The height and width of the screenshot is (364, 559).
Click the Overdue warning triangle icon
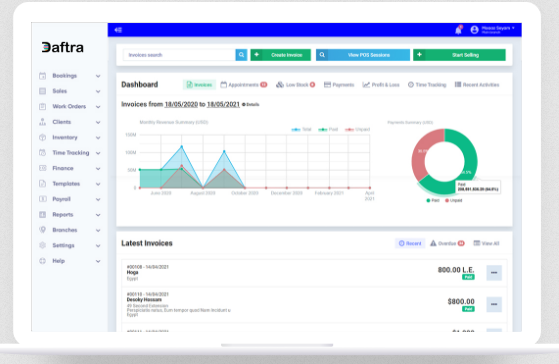tap(433, 243)
